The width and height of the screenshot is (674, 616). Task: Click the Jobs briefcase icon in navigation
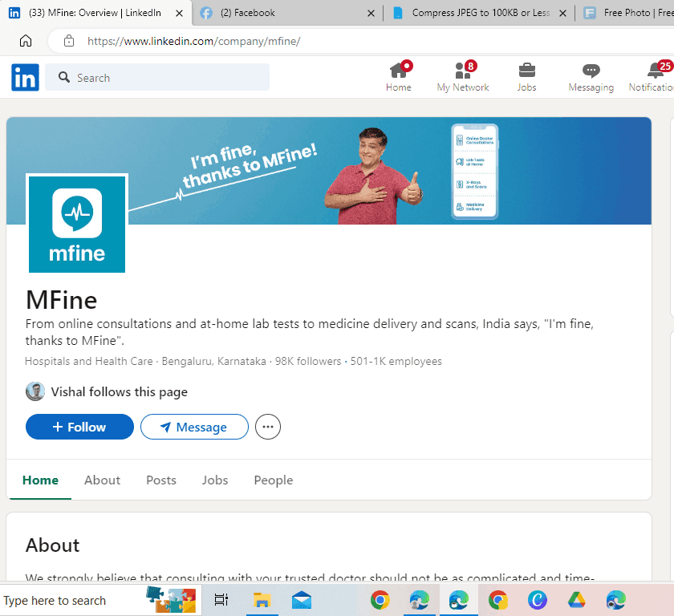click(x=526, y=77)
